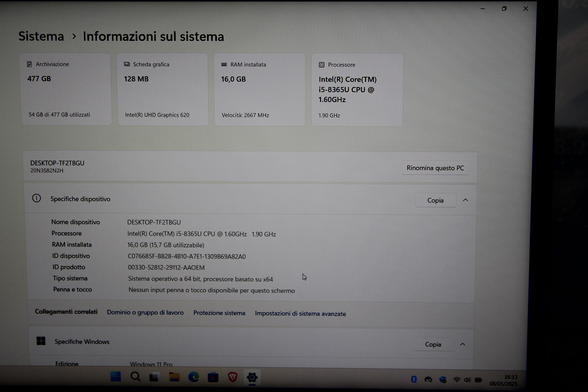Click the Bluetooth tray icon
This screenshot has width=588, height=392.
tap(414, 379)
